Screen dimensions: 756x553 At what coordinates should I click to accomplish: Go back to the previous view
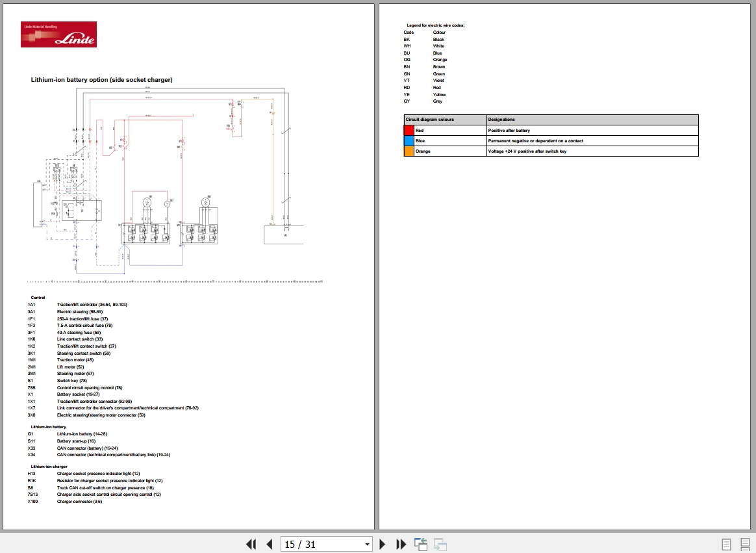click(421, 545)
